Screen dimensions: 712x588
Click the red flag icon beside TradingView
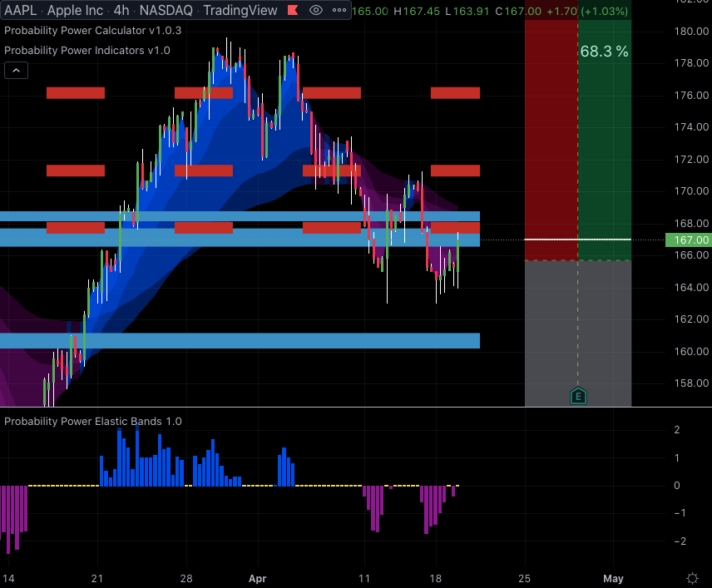(x=291, y=11)
